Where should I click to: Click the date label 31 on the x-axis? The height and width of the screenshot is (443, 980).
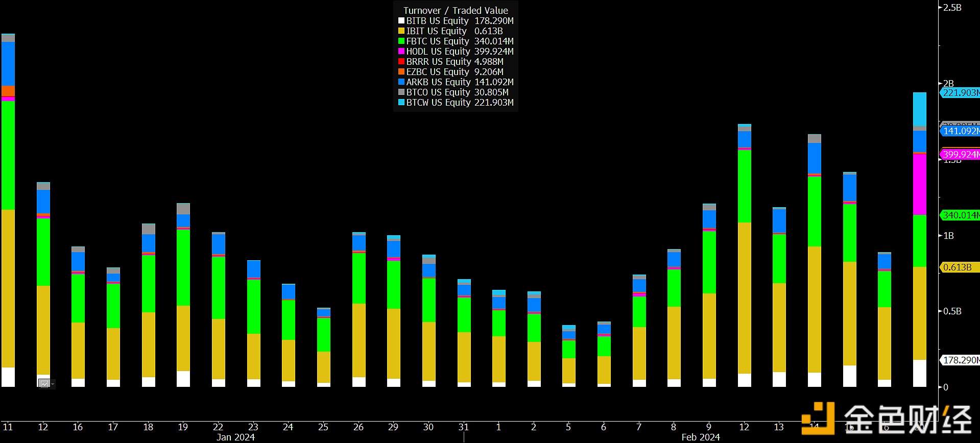click(464, 427)
